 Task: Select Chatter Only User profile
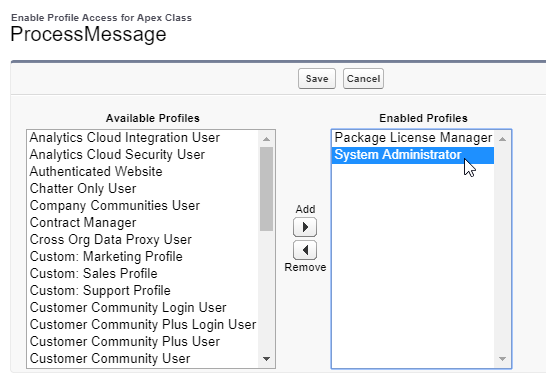click(143, 189)
